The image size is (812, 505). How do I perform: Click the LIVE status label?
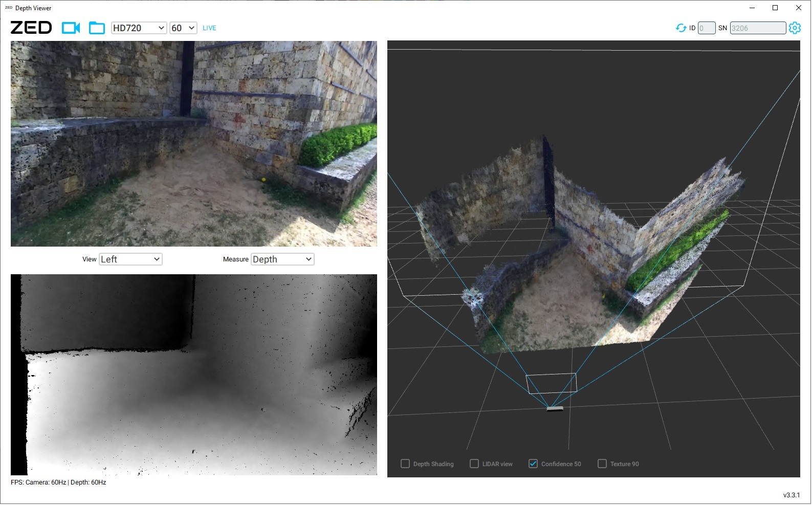point(209,28)
